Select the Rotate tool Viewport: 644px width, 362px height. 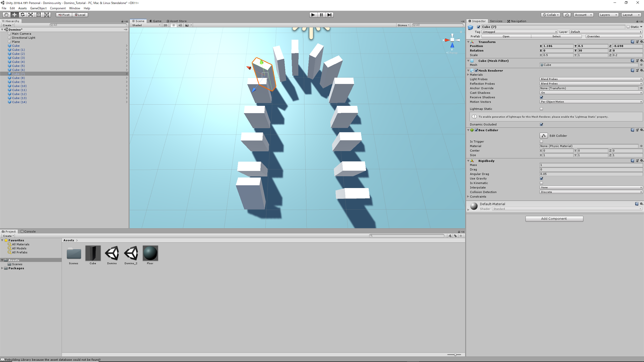pos(23,15)
